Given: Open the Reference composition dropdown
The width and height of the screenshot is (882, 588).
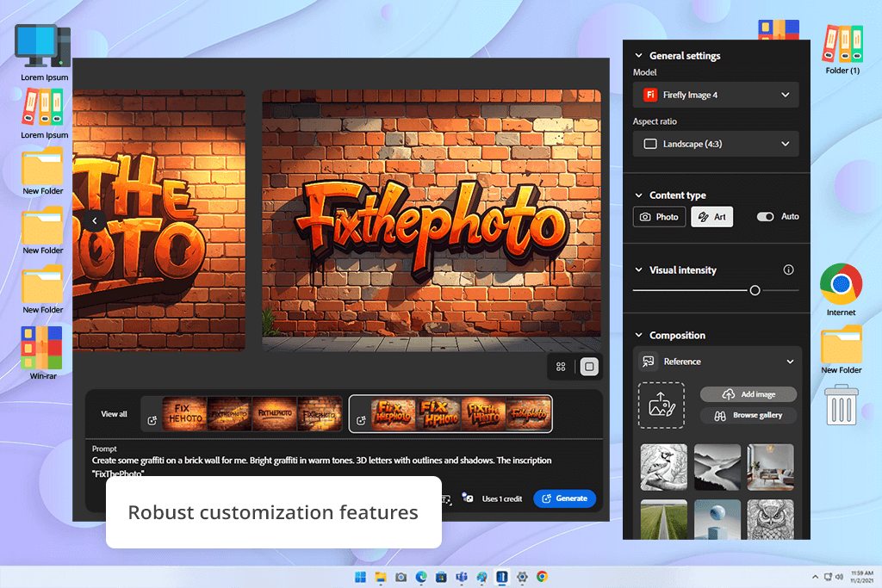Looking at the screenshot, I should (x=719, y=362).
